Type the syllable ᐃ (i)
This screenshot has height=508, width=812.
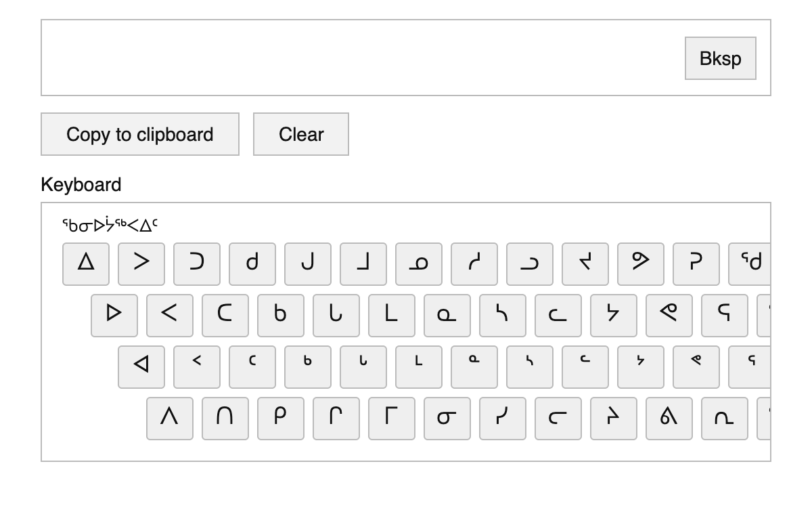pyautogui.click(x=85, y=264)
